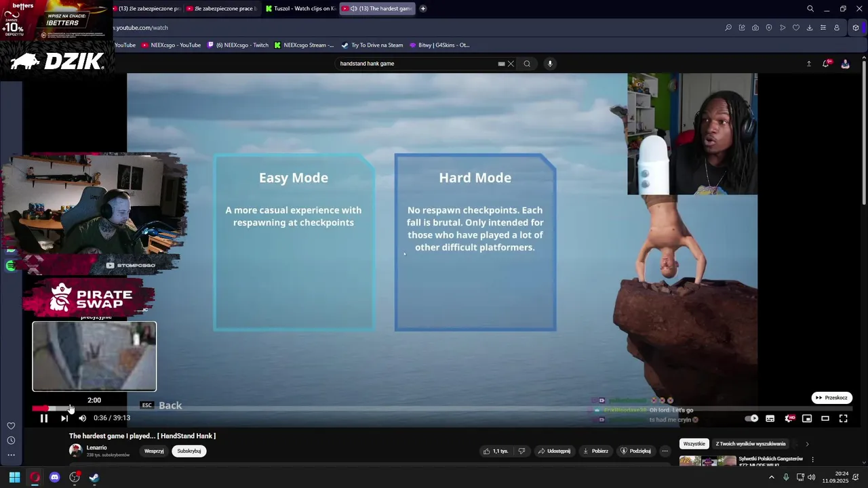
Task: Seek on the video progress bar
Action: tap(441, 408)
